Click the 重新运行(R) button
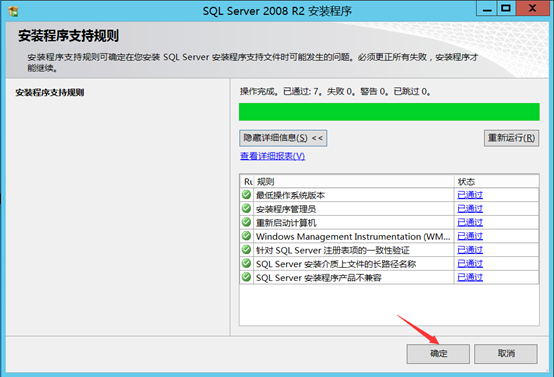The height and width of the screenshot is (377, 554). point(511,138)
